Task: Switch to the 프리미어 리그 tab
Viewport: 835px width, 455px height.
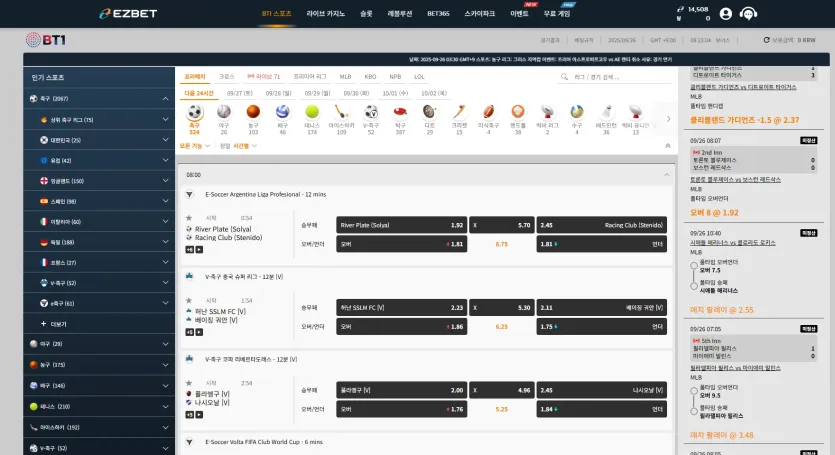Action: [310, 77]
